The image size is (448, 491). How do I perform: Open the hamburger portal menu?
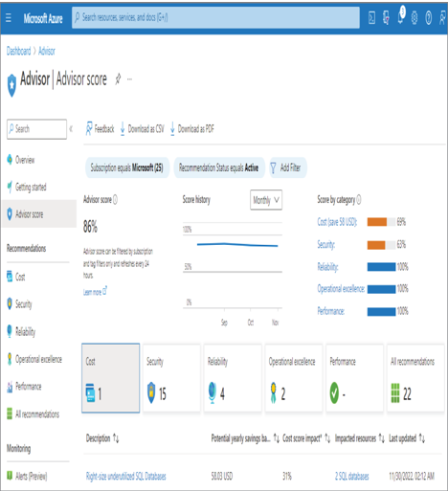click(9, 18)
